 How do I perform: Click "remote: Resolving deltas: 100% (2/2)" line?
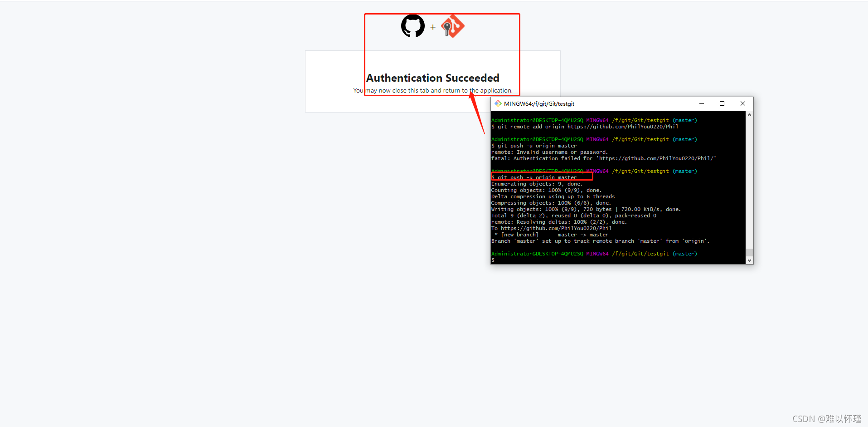pyautogui.click(x=559, y=222)
